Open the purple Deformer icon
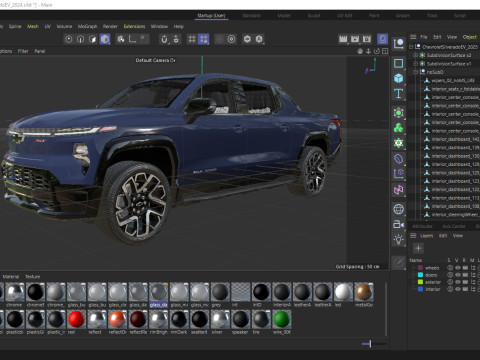The height and width of the screenshot is (360, 480). pos(399,159)
